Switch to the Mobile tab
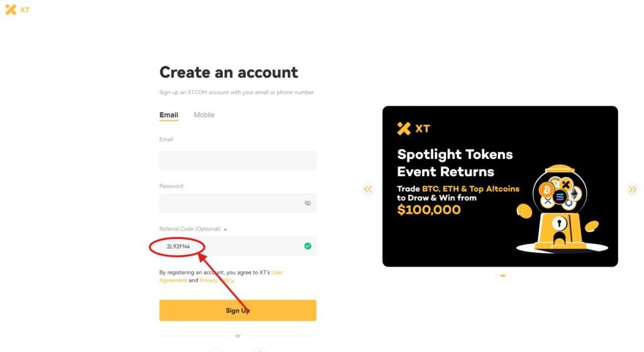This screenshot has width=644, height=352. tap(204, 115)
